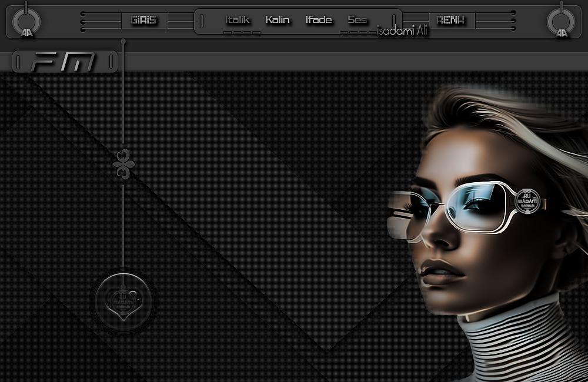Click the top slider dot left of GİRİŞ
Viewport: 588px width, 382px height.
click(83, 14)
